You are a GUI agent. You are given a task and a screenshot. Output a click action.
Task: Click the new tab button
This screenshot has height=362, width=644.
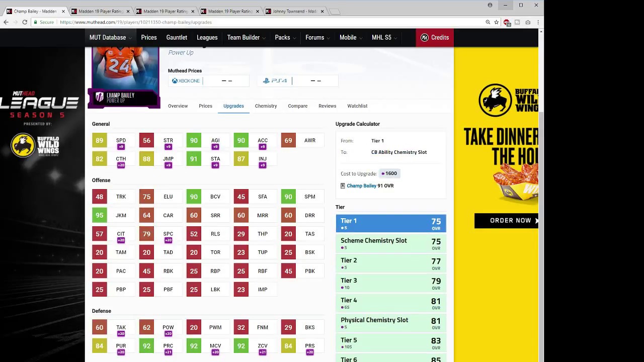pos(336,11)
